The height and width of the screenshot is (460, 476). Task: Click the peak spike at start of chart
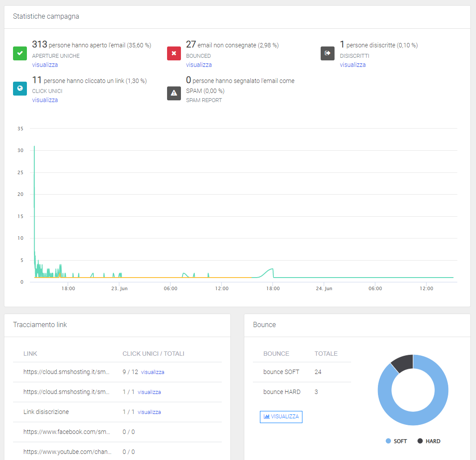pyautogui.click(x=34, y=148)
